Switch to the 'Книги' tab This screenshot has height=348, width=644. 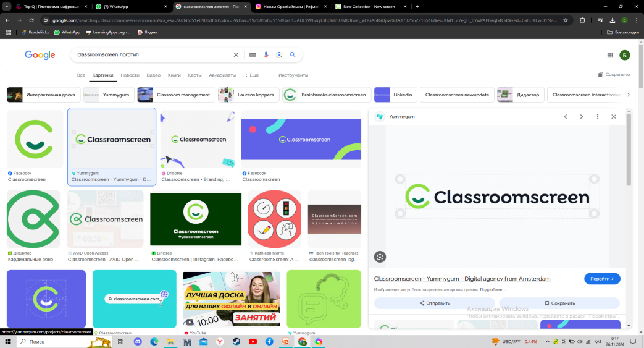[x=174, y=75]
